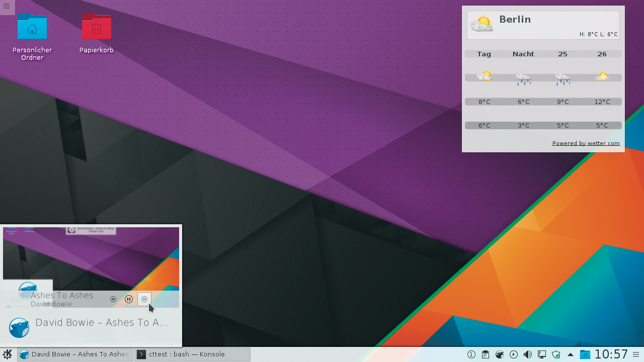Open the KDE application launcher
644x362 pixels.
click(x=8, y=354)
